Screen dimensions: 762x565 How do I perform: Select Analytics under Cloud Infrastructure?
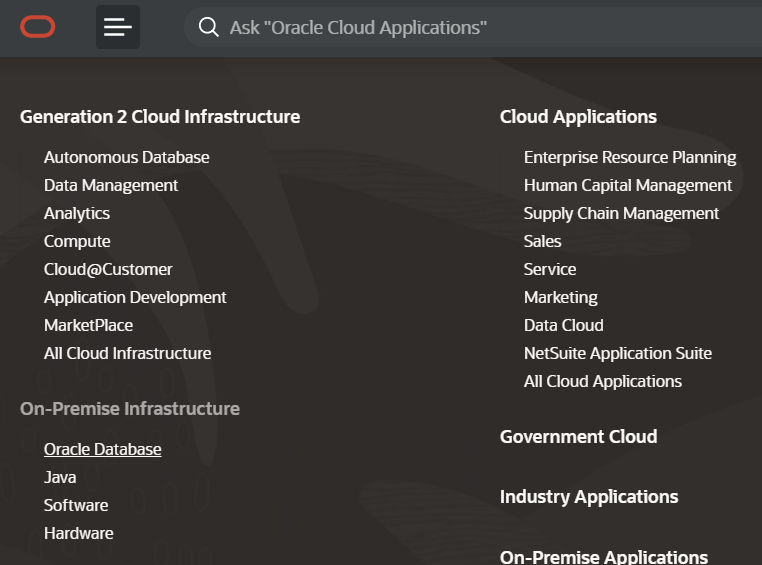(77, 214)
